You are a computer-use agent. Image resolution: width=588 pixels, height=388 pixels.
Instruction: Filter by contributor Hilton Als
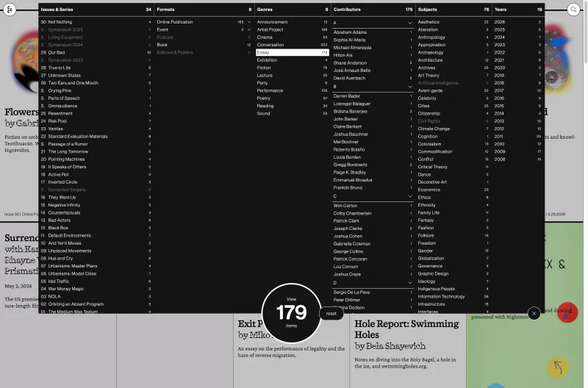point(343,55)
